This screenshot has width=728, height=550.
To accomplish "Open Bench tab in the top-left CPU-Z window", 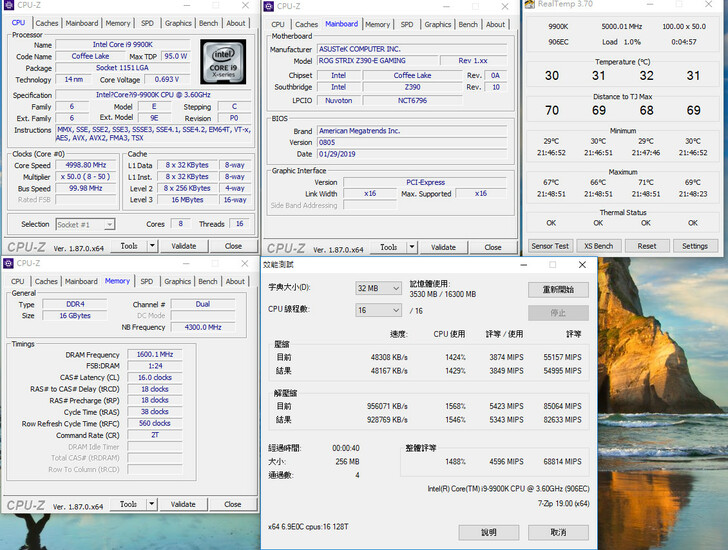I will pos(208,23).
